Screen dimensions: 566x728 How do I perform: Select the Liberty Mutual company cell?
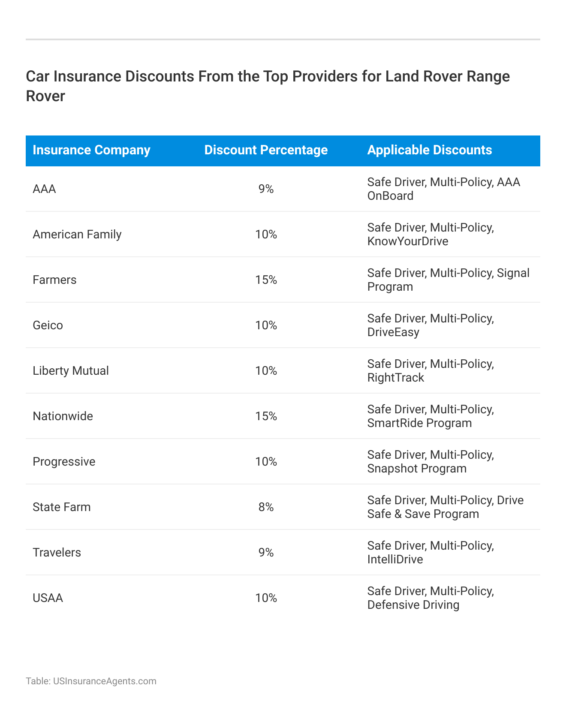[71, 371]
